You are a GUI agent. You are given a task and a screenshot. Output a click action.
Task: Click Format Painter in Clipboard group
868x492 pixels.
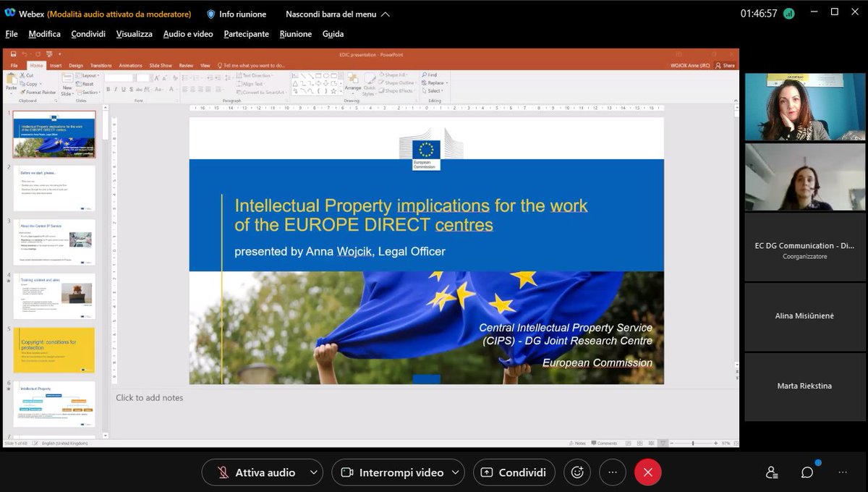click(38, 93)
